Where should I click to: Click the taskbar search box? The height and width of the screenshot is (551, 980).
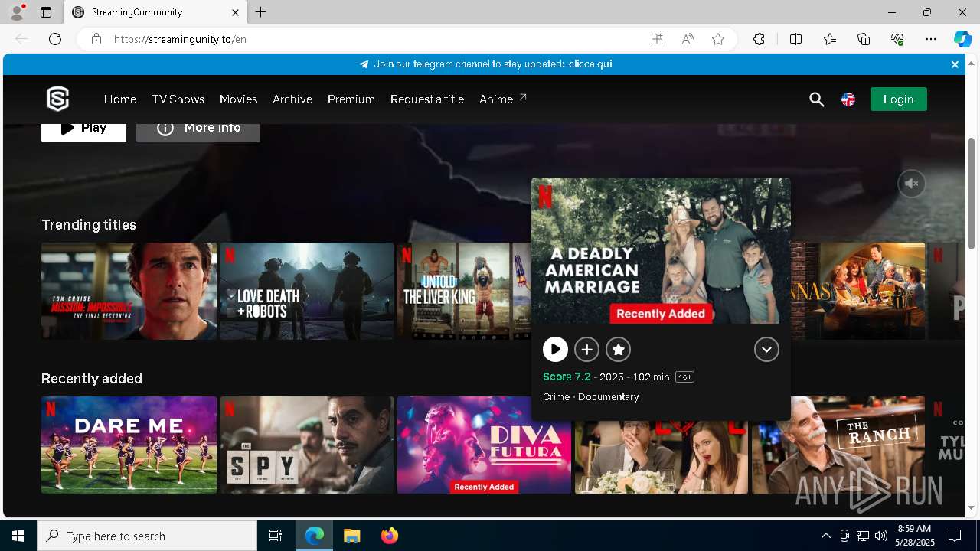(x=147, y=536)
